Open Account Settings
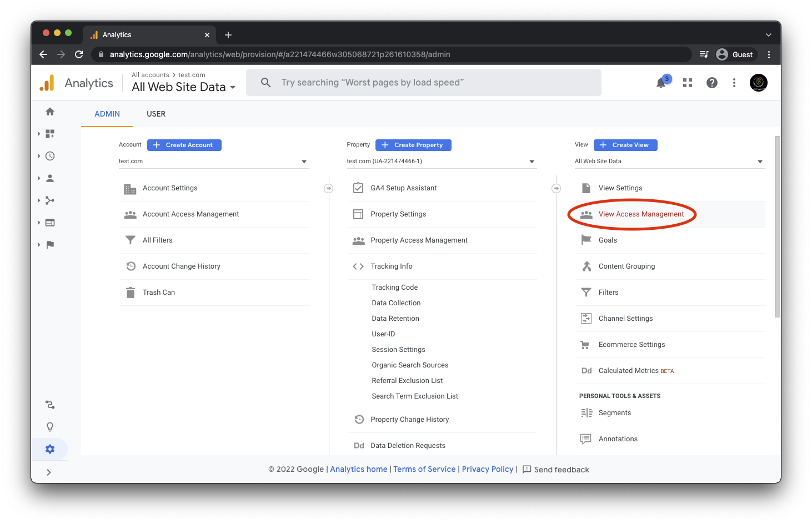 (x=214, y=188)
